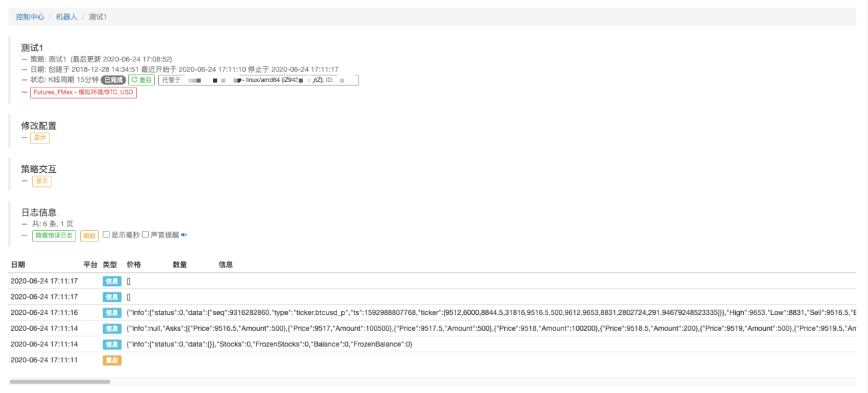Refresh the logs with the 刷新 button

(89, 236)
